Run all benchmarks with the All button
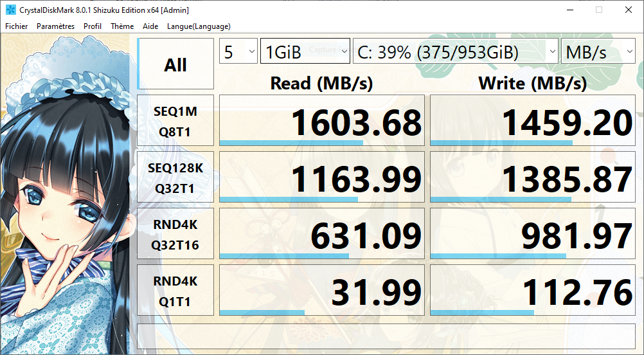 coord(175,64)
